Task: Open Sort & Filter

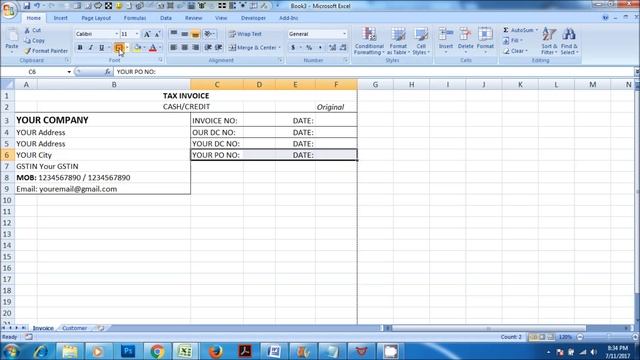Action: (x=549, y=41)
